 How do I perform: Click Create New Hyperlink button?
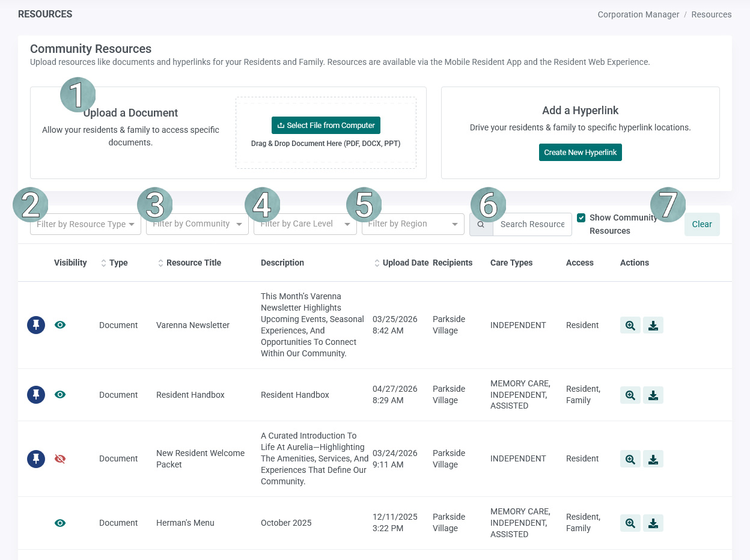coord(581,153)
